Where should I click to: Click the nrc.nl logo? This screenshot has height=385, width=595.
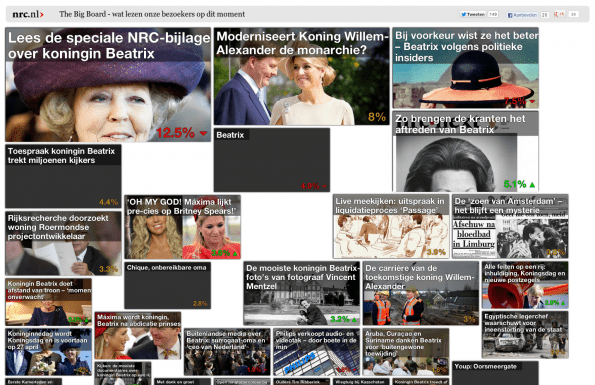(28, 14)
